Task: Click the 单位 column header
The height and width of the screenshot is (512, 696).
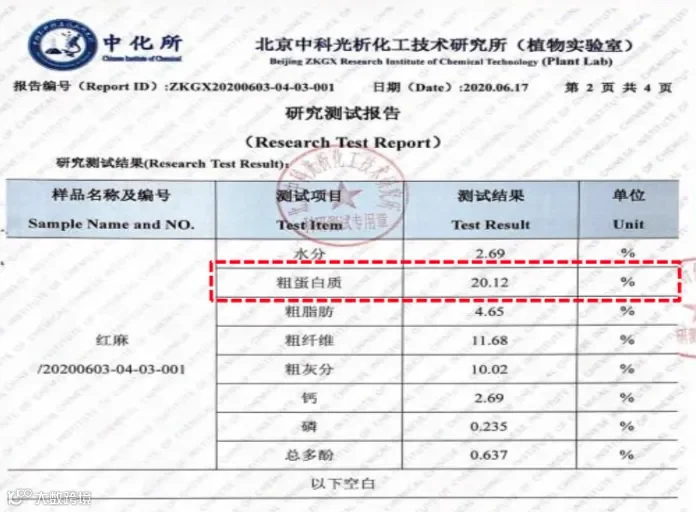Action: (x=629, y=195)
